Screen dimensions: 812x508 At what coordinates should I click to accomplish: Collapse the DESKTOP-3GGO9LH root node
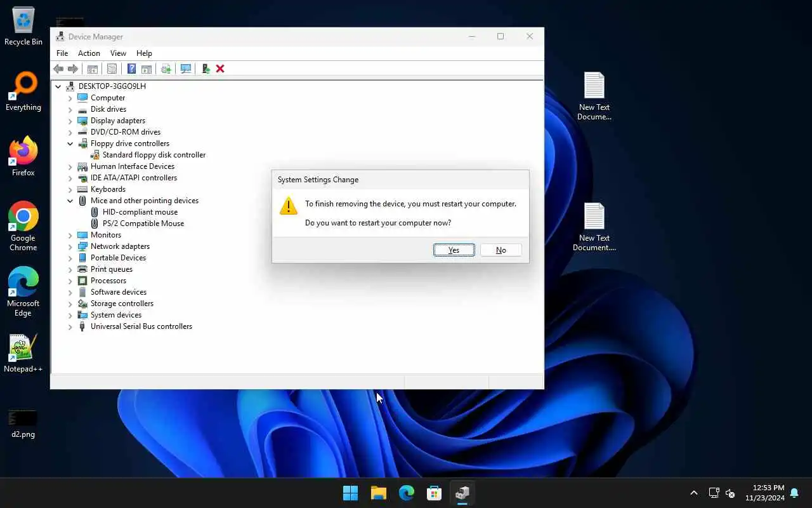pyautogui.click(x=58, y=86)
